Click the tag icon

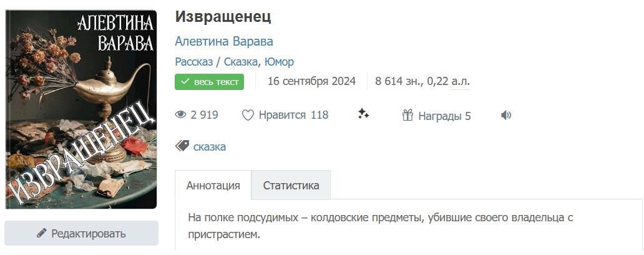[x=182, y=146]
